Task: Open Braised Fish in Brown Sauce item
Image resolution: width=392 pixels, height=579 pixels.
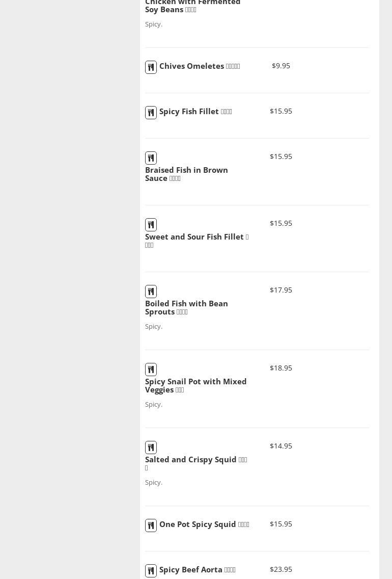Action: [x=186, y=174]
